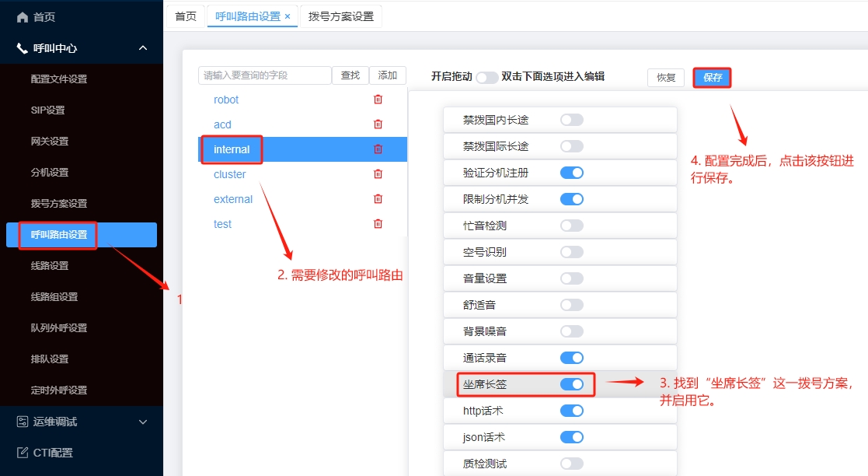Screen dimensions: 868x476
Task: Delete the robot route with trash icon
Action: (x=378, y=100)
